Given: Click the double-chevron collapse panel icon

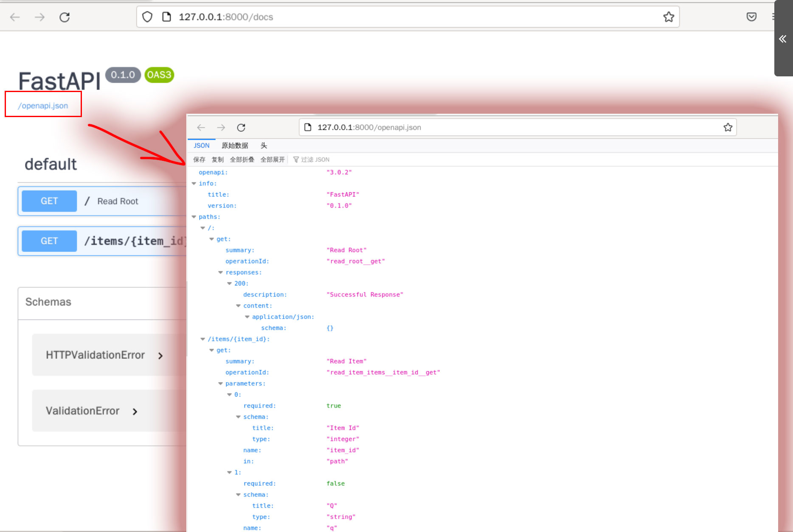Looking at the screenshot, I should point(783,39).
